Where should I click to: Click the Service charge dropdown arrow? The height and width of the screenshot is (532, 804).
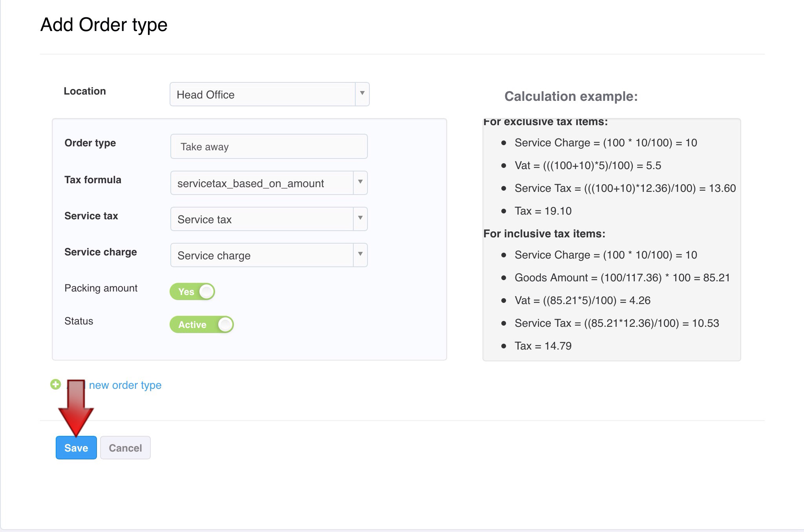pyautogui.click(x=360, y=255)
